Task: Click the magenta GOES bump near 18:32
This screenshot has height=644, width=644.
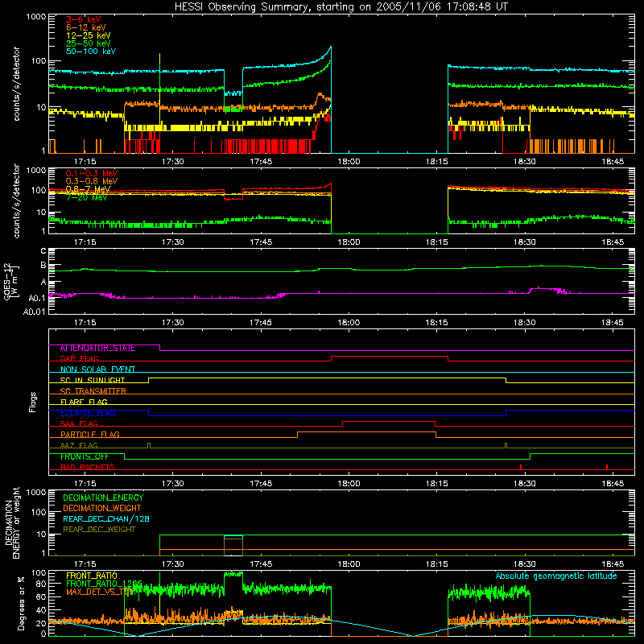Action: coord(547,289)
